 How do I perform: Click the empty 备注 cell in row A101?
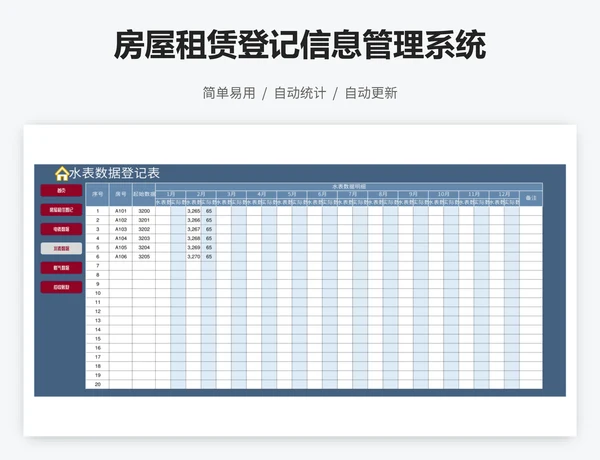pyautogui.click(x=531, y=211)
